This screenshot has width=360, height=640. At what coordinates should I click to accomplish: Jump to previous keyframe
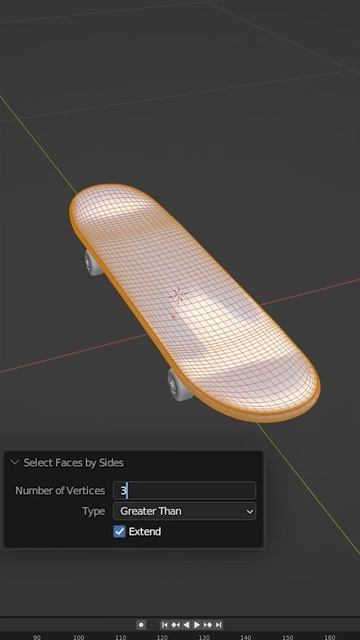coord(176,624)
